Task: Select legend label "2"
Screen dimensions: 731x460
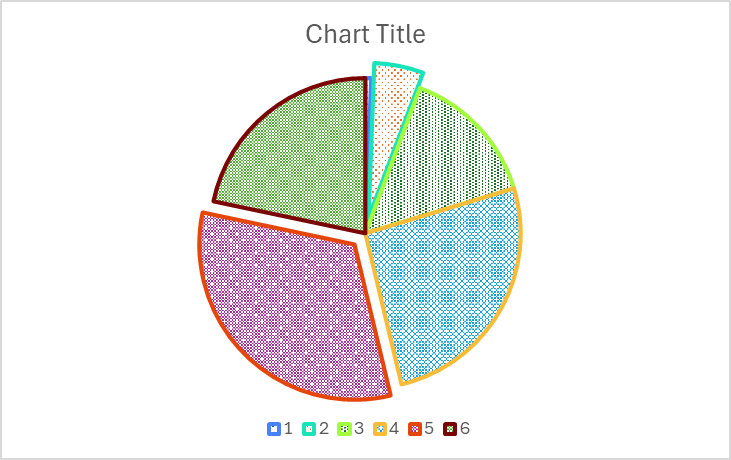Action: click(x=323, y=429)
